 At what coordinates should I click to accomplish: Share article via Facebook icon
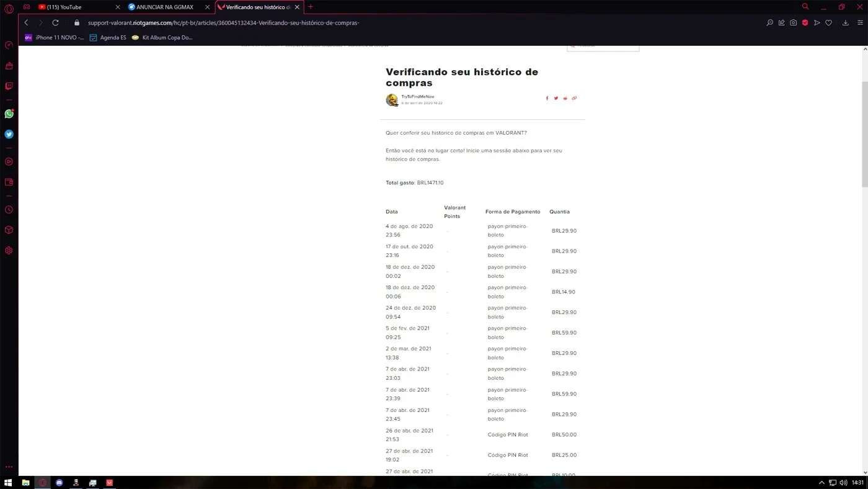547,98
